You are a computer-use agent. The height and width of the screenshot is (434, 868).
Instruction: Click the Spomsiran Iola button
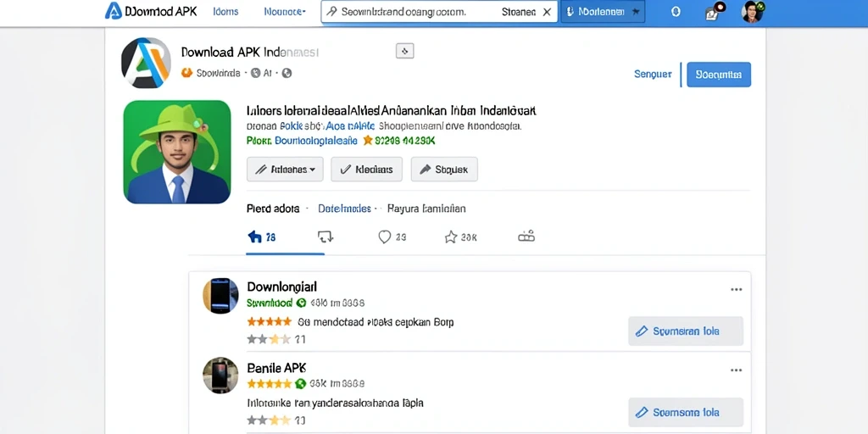685,331
